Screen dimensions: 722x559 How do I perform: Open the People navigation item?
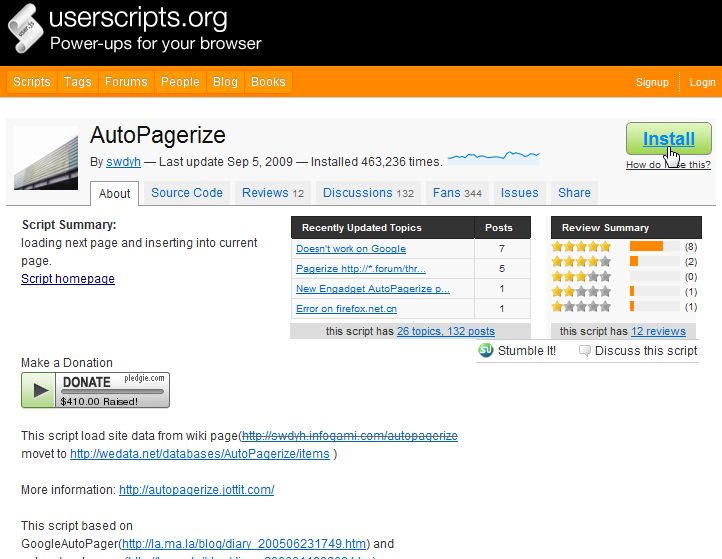pos(180,82)
